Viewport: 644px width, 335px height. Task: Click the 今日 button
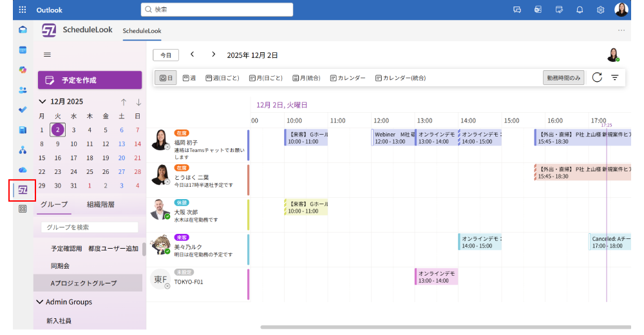(x=166, y=55)
